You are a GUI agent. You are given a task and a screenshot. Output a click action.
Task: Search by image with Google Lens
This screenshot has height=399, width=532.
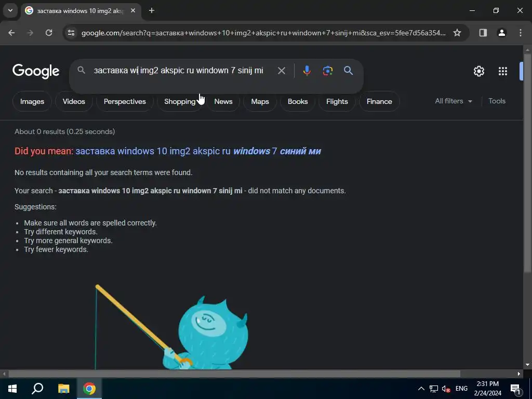[x=327, y=71]
